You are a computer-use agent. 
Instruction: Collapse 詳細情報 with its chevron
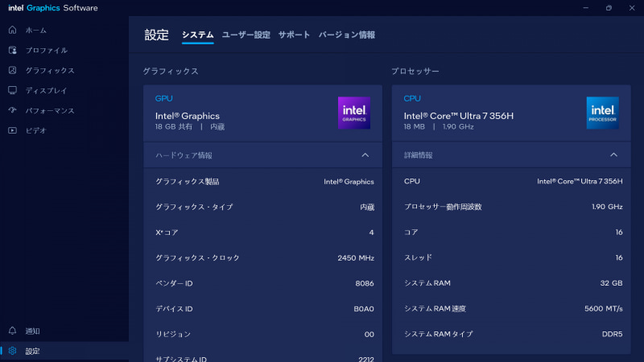(613, 154)
